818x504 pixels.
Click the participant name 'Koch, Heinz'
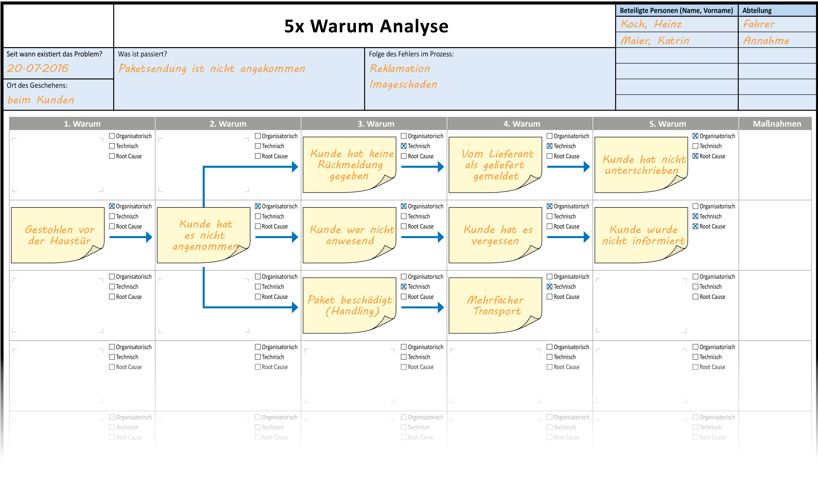(651, 24)
